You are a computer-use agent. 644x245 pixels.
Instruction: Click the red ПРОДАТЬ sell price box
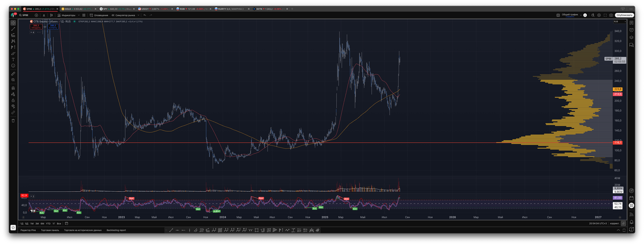pos(36,26)
